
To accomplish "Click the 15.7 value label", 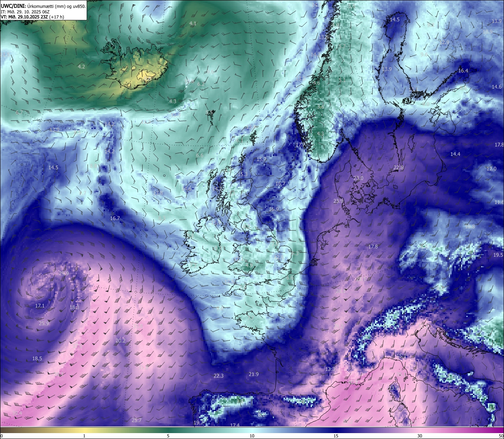I will (x=261, y=159).
